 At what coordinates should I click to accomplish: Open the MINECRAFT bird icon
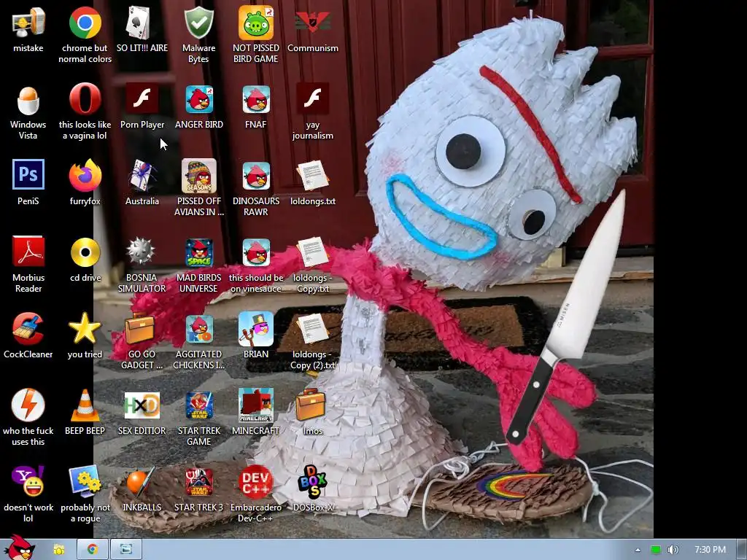pos(256,405)
